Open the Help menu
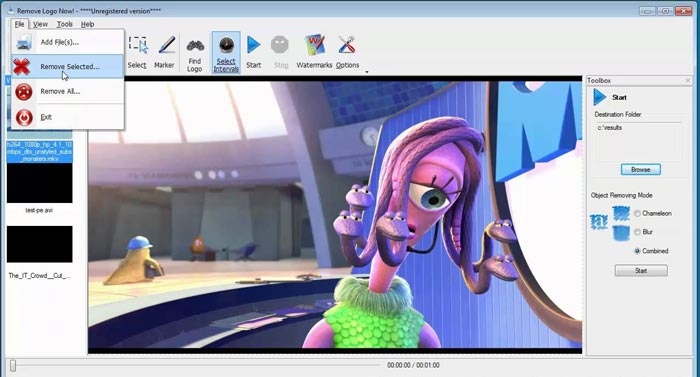This screenshot has height=377, width=700. point(87,24)
